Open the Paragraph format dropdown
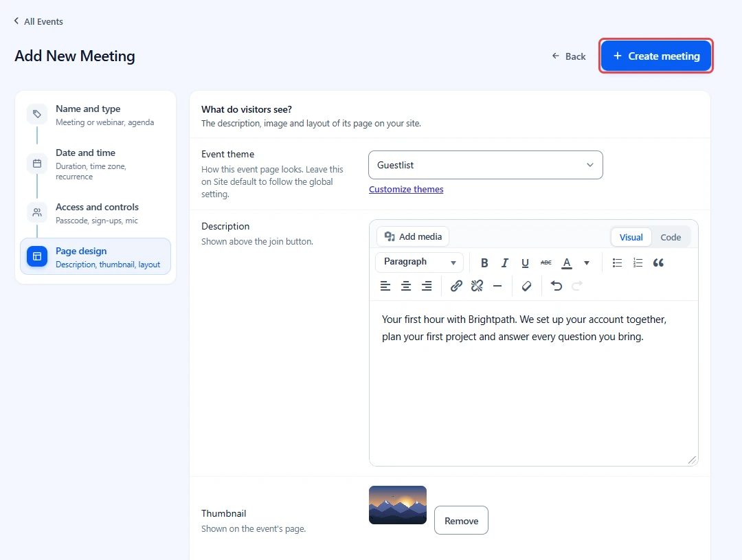Image resolution: width=742 pixels, height=560 pixels. [x=419, y=262]
